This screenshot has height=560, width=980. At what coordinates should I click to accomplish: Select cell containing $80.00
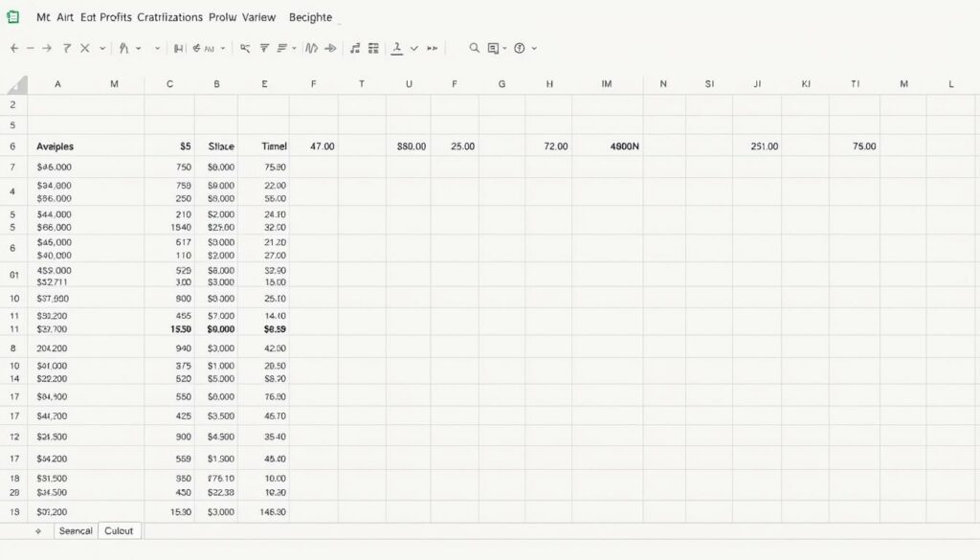click(x=409, y=146)
